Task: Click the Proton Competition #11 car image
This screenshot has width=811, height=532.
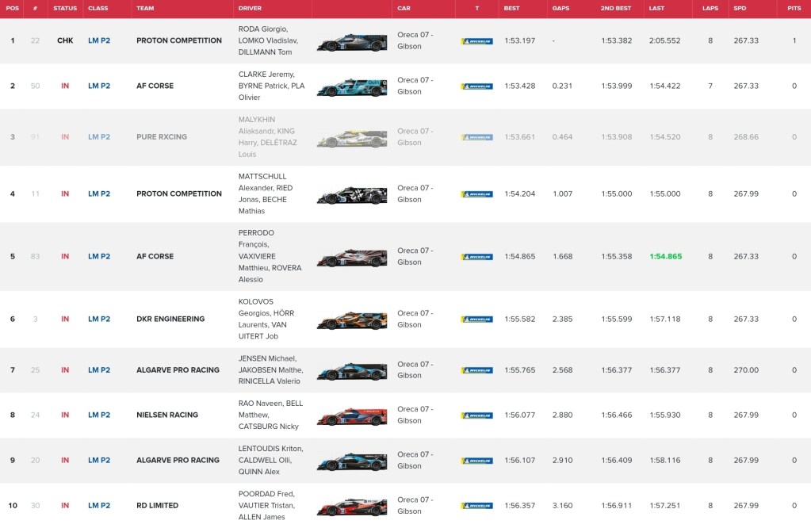Action: click(352, 195)
